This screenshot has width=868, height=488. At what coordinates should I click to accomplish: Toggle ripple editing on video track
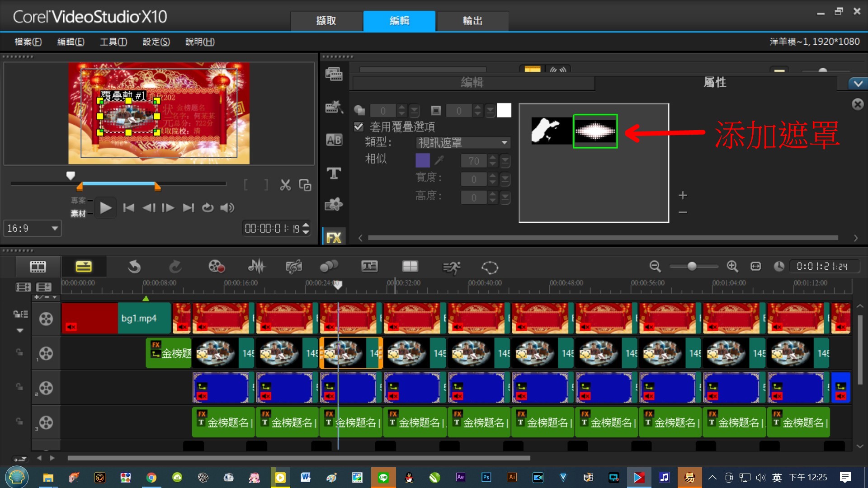(20, 314)
